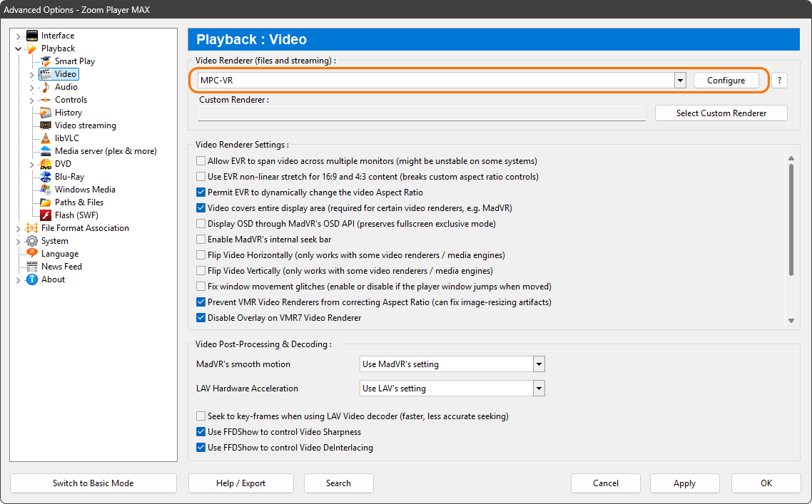The width and height of the screenshot is (812, 504).
Task: Expand the Video subtree
Action: coord(31,75)
